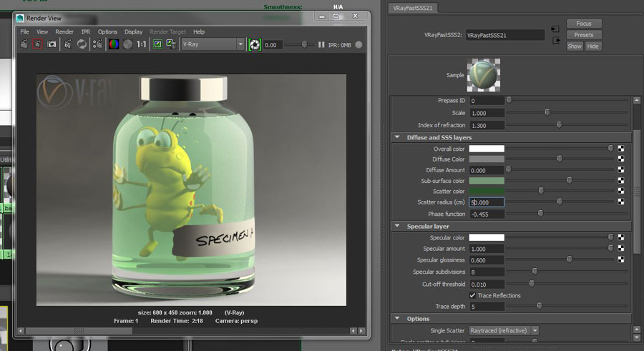The height and width of the screenshot is (351, 644).
Task: Open the IPR menu
Action: coord(85,31)
